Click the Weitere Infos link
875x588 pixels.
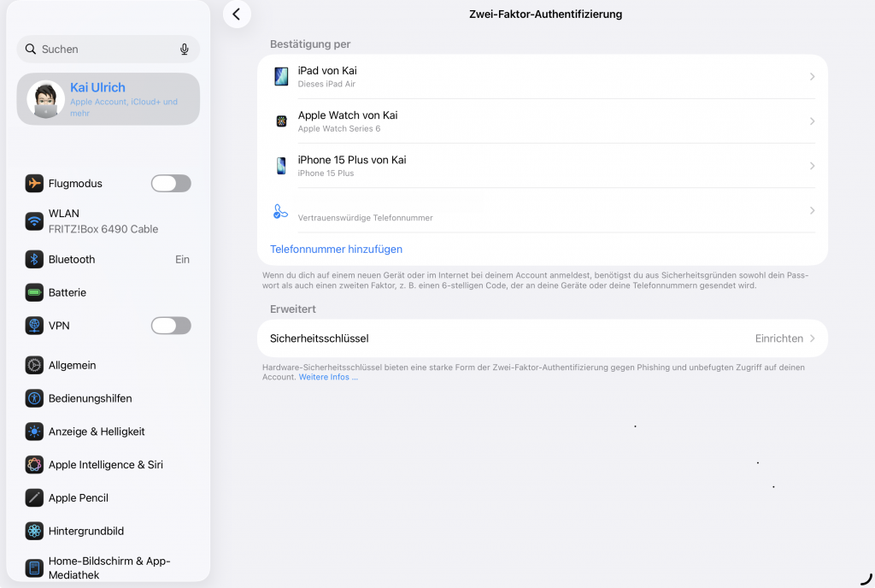pos(327,377)
